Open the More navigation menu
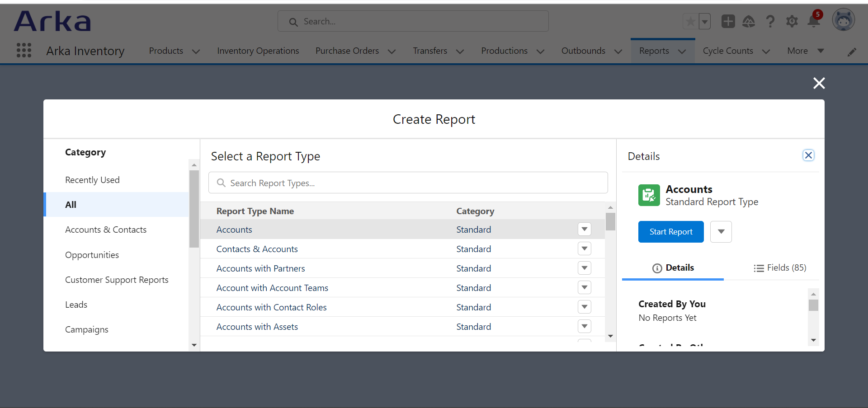This screenshot has height=408, width=868. pos(805,51)
